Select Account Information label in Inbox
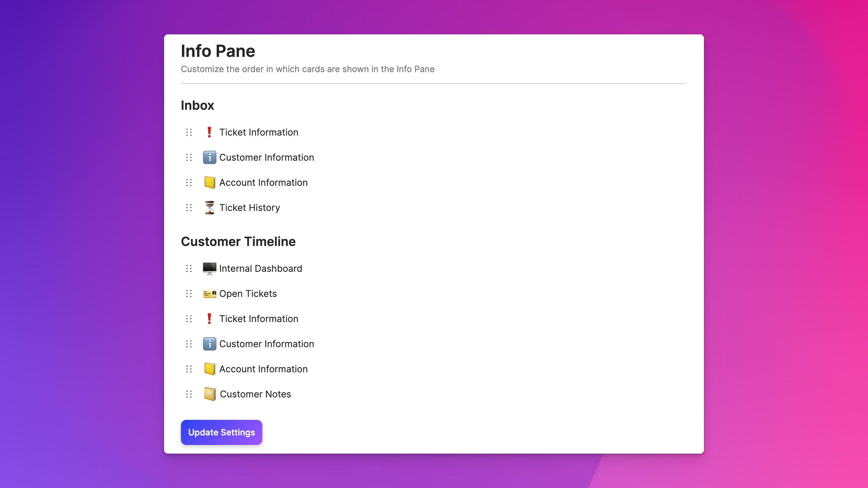The width and height of the screenshot is (868, 488). [x=264, y=183]
